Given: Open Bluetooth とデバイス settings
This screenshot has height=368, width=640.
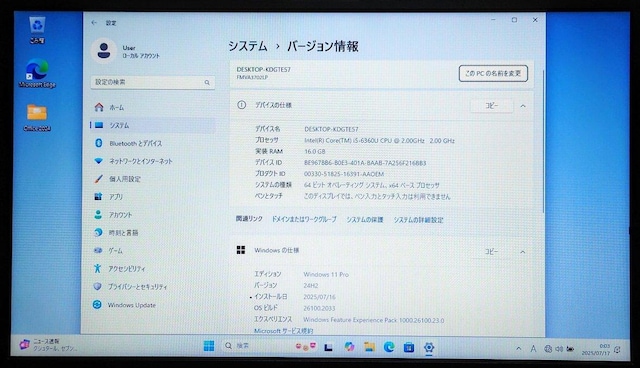Looking at the screenshot, I should [x=153, y=143].
